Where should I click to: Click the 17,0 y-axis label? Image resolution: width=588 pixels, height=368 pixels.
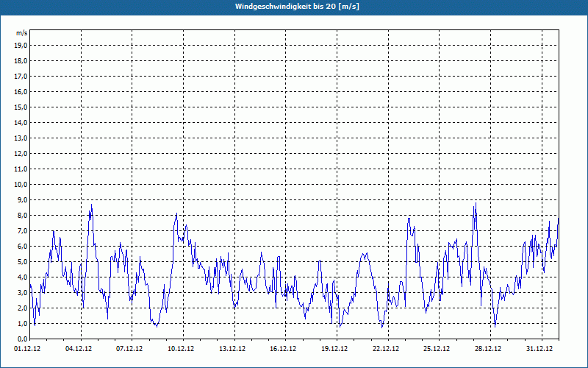click(21, 77)
